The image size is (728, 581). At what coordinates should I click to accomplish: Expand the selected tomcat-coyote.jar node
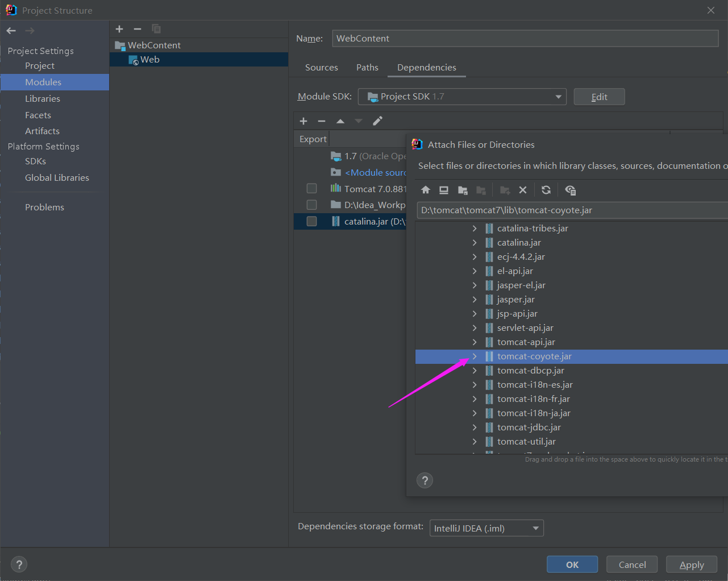475,356
